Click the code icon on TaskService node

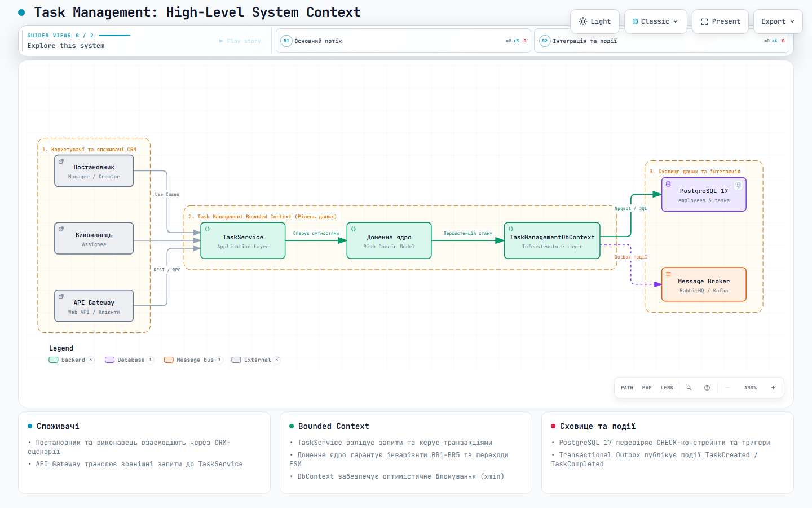click(x=208, y=229)
